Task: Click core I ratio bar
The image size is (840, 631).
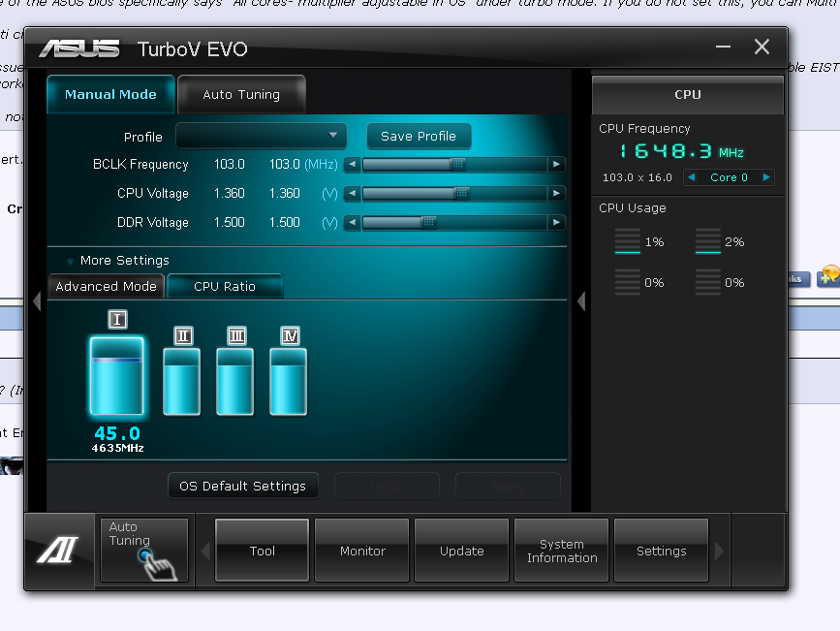Action: point(117,376)
